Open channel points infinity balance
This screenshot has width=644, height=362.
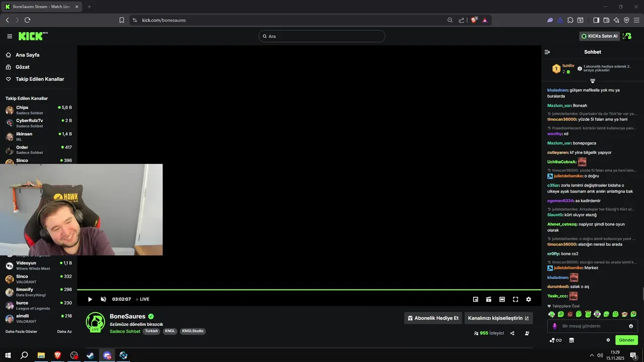tap(555, 340)
